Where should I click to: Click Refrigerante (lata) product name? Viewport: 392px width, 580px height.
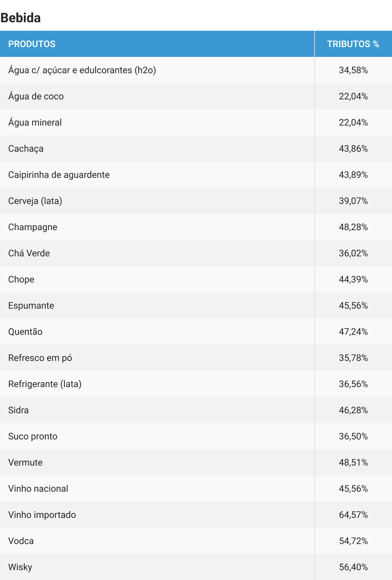click(x=45, y=384)
